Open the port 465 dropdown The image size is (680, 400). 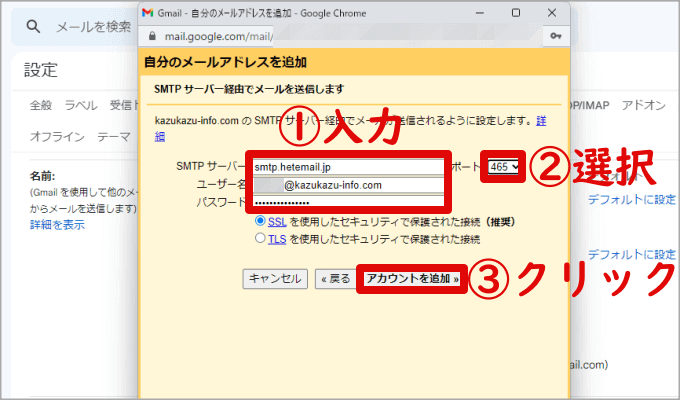click(503, 167)
